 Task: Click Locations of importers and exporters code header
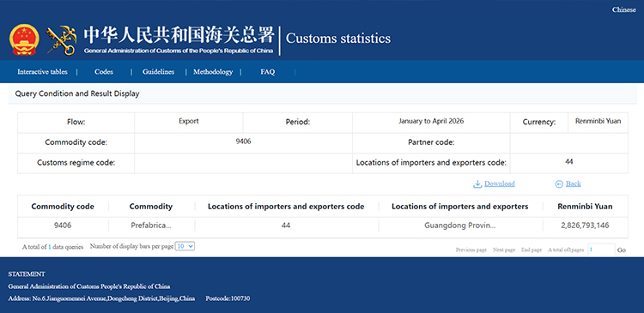pos(286,207)
